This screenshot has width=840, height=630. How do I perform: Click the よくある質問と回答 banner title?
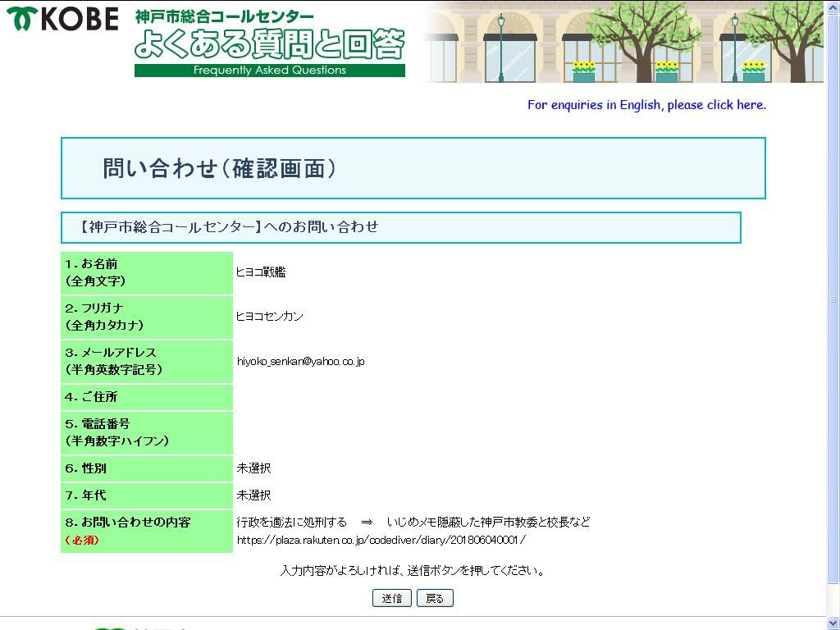point(269,44)
